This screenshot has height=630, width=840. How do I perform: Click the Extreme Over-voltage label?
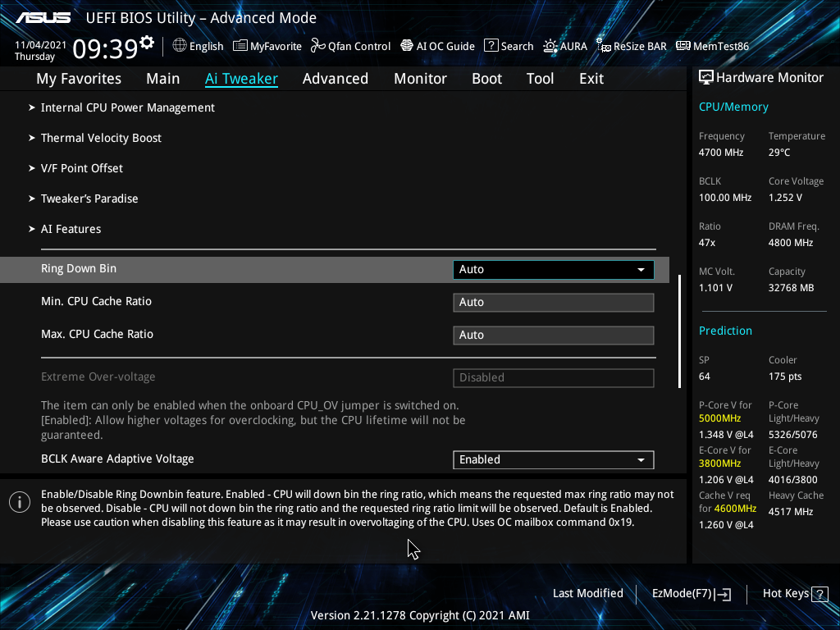[98, 377]
